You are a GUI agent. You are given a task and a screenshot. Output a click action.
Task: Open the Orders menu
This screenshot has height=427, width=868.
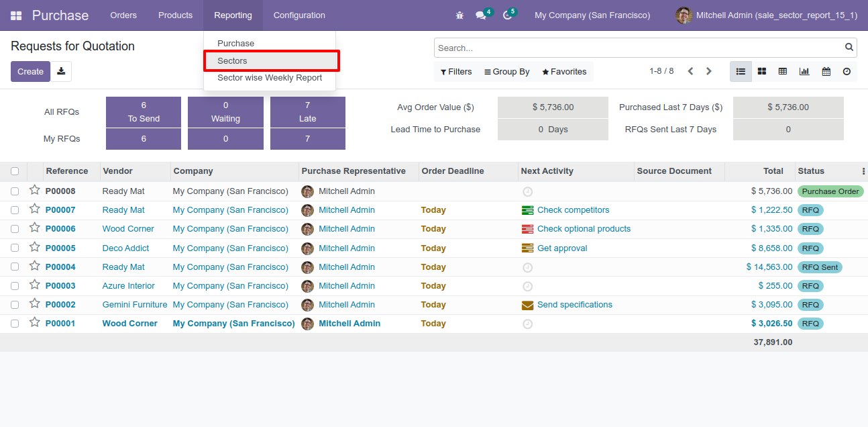tap(123, 15)
